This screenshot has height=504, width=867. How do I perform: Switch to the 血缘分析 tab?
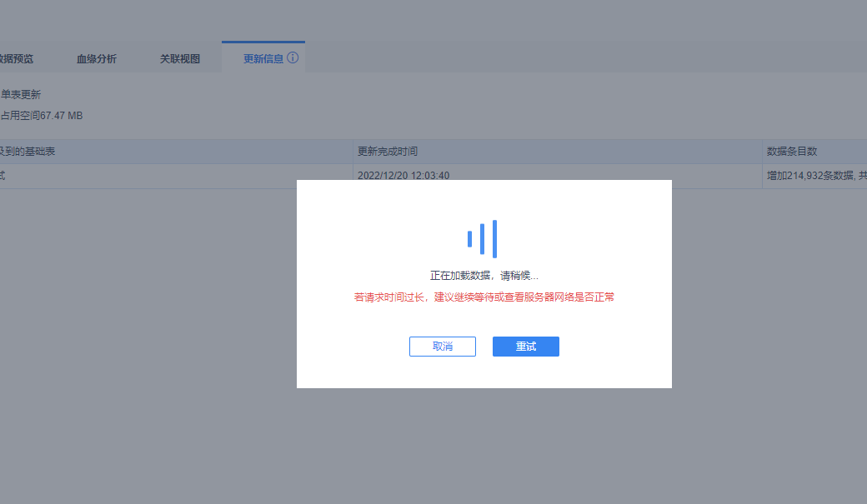(x=96, y=58)
